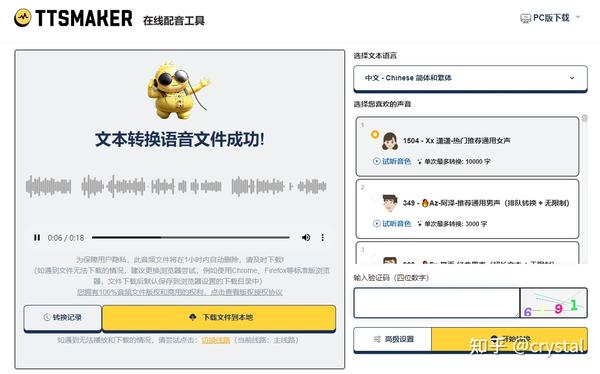600x374 pixels.
Task: Seek on the audio progress bar
Action: point(191,237)
